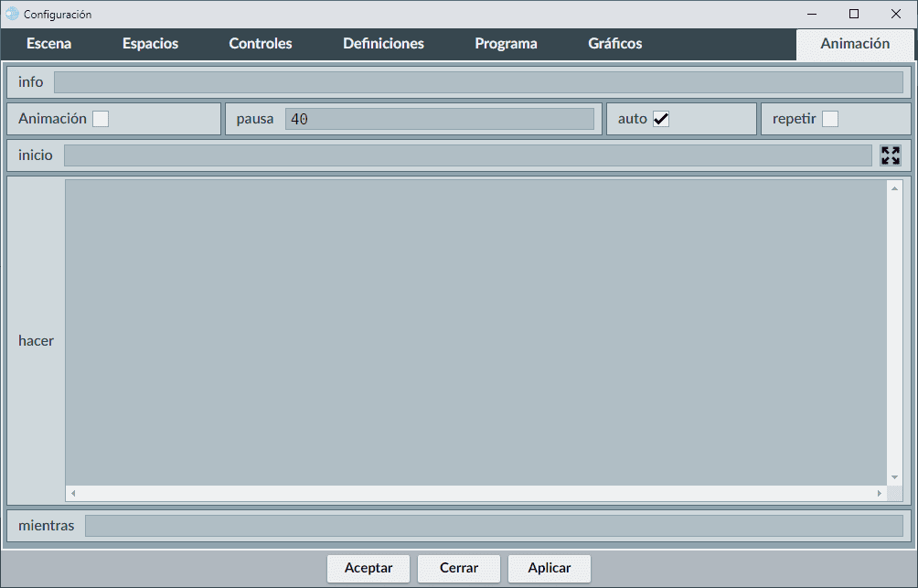Click the hacer horizontal scrollbar right arrow
This screenshot has height=588, width=918.
tap(880, 493)
